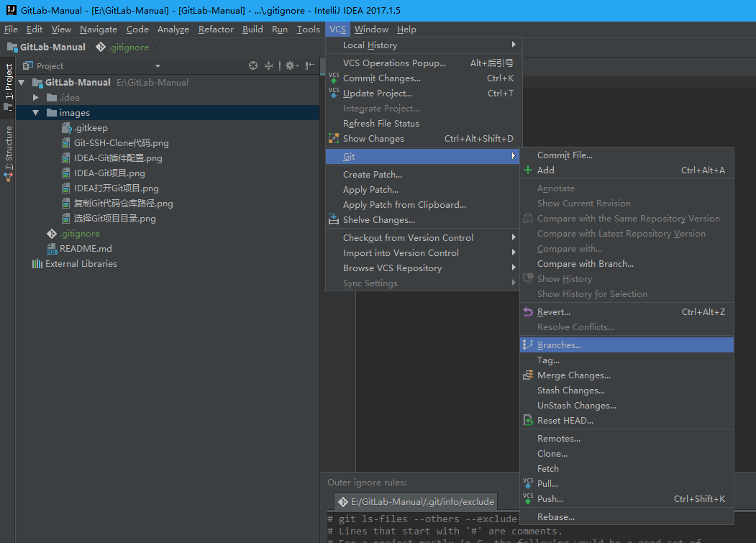The image size is (756, 543).
Task: Click the scroll-from-source target icon
Action: [x=253, y=65]
